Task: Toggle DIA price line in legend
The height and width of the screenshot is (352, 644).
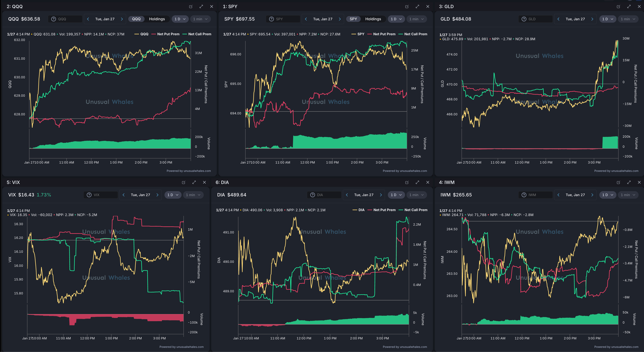Action: [x=361, y=210]
